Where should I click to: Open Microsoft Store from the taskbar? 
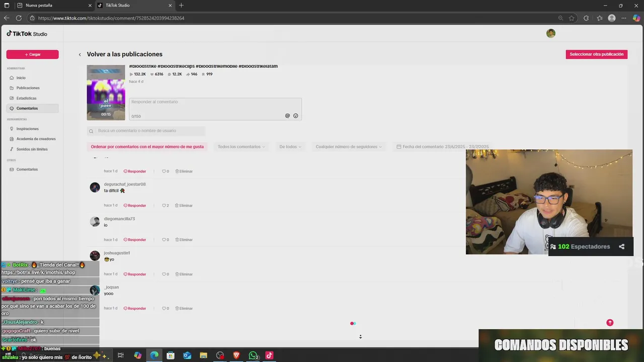pos(171,355)
